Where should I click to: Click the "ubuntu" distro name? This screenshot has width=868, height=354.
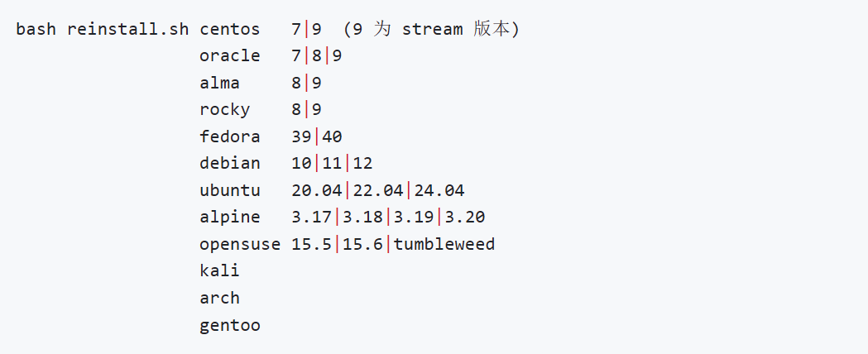click(x=230, y=190)
